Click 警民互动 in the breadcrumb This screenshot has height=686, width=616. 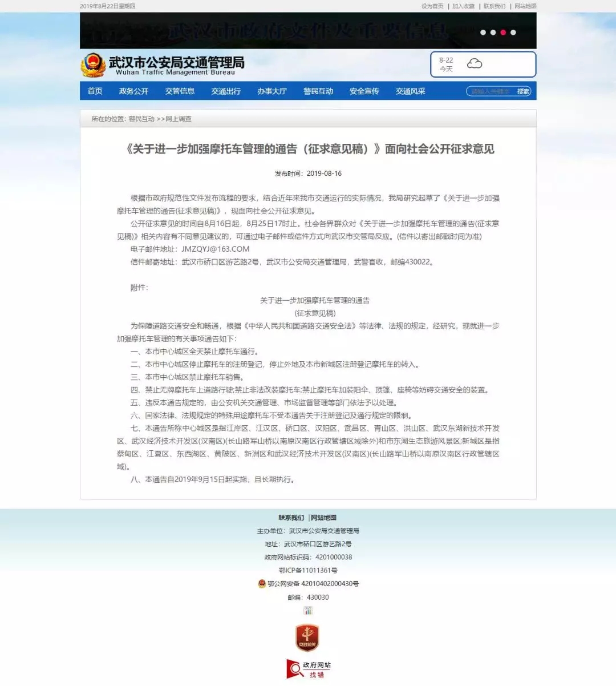141,119
